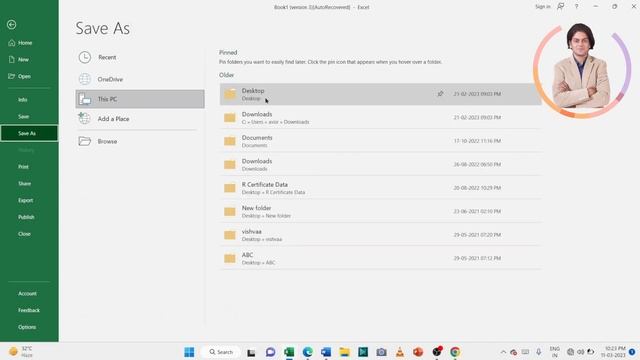Open the Share option
Screen dimensions: 640x360
pos(24,183)
